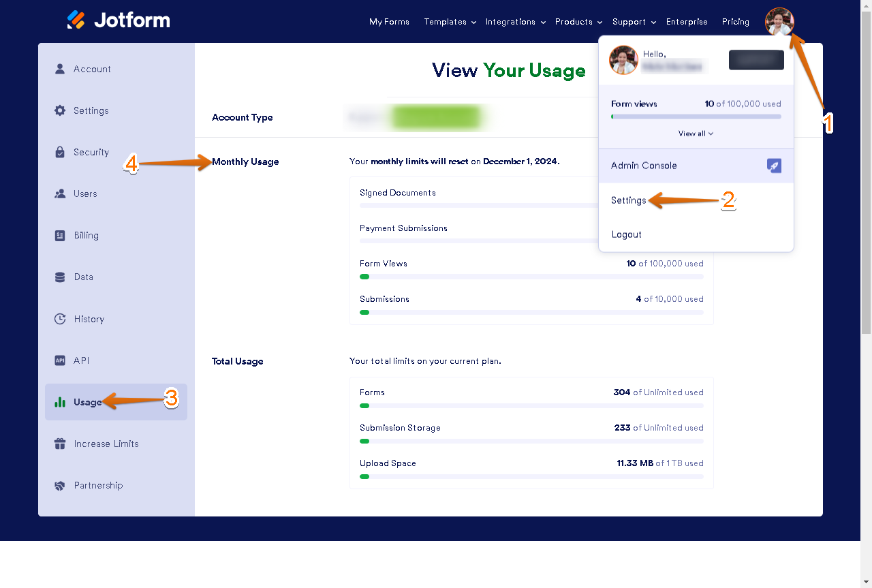This screenshot has width=872, height=588.
Task: Click the API badge icon
Action: (x=60, y=360)
